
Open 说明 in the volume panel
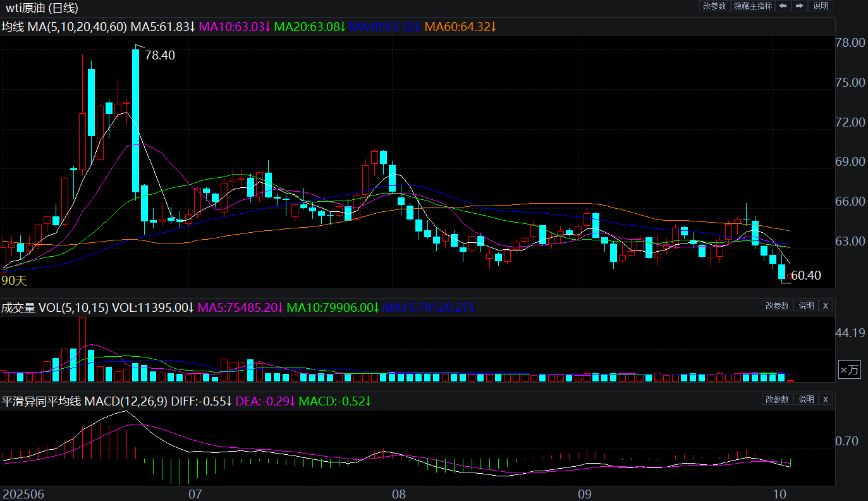point(806,306)
